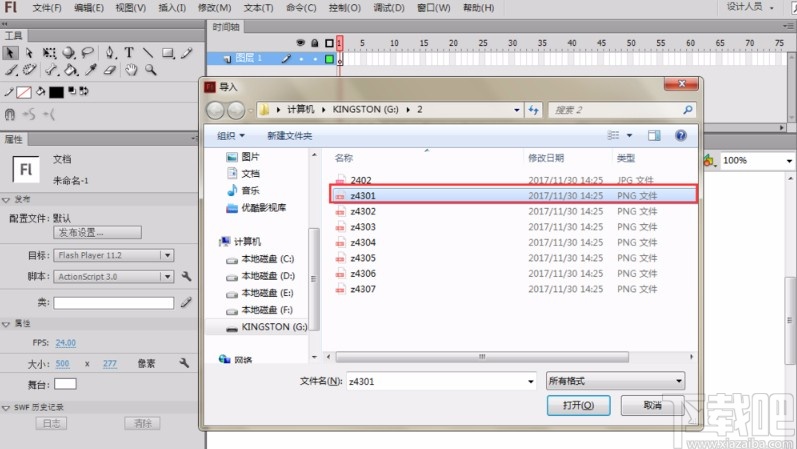Click the black-and-white default colors icon
The image size is (797, 449).
pyautogui.click(x=72, y=91)
